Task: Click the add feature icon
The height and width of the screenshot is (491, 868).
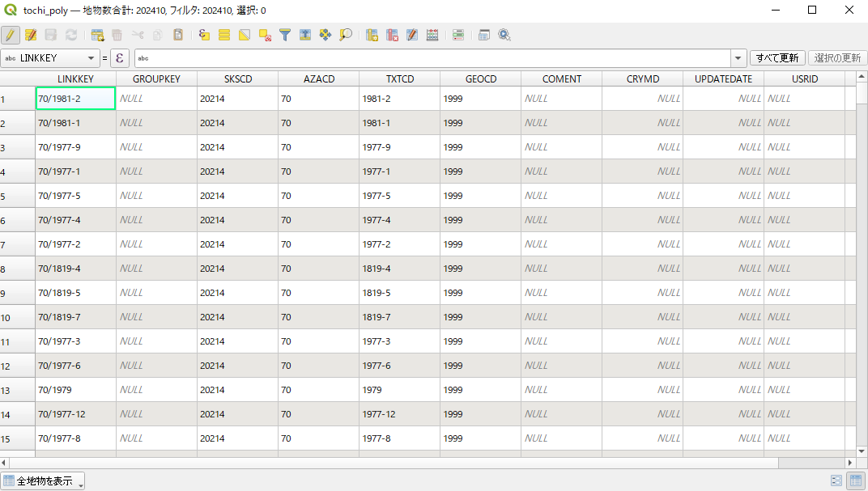Action: click(x=98, y=35)
